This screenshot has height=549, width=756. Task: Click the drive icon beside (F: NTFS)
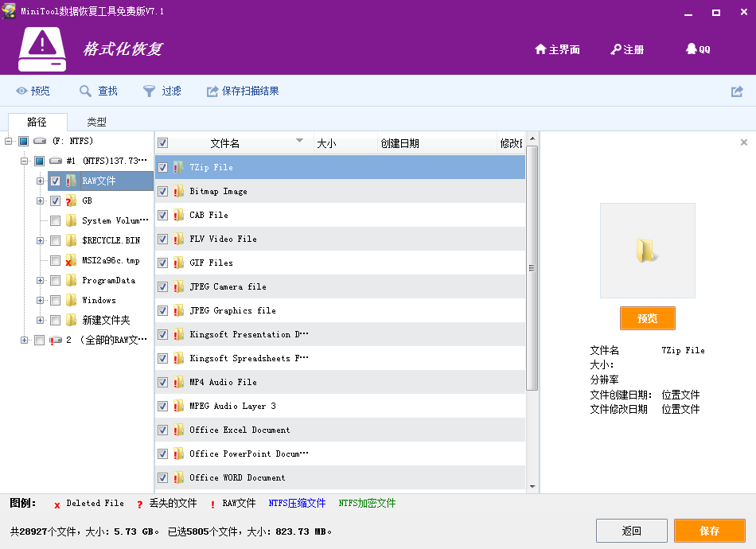(x=40, y=141)
